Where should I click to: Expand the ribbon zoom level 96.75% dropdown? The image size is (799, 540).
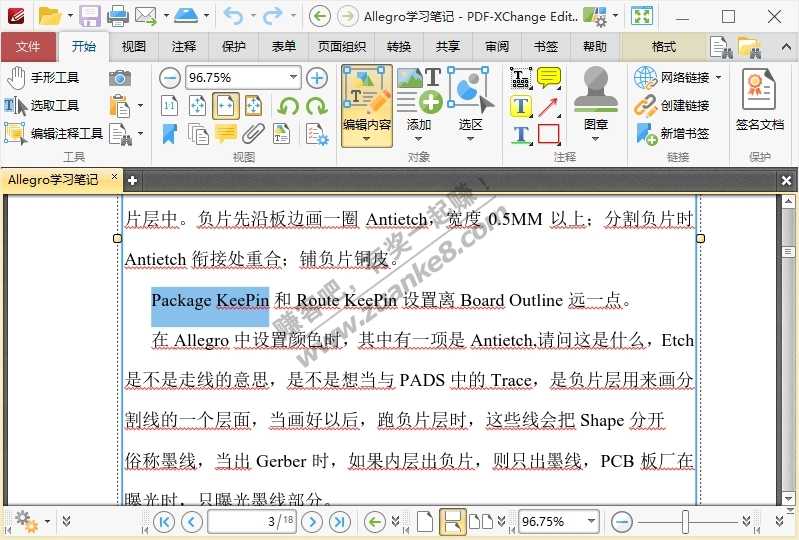click(294, 77)
